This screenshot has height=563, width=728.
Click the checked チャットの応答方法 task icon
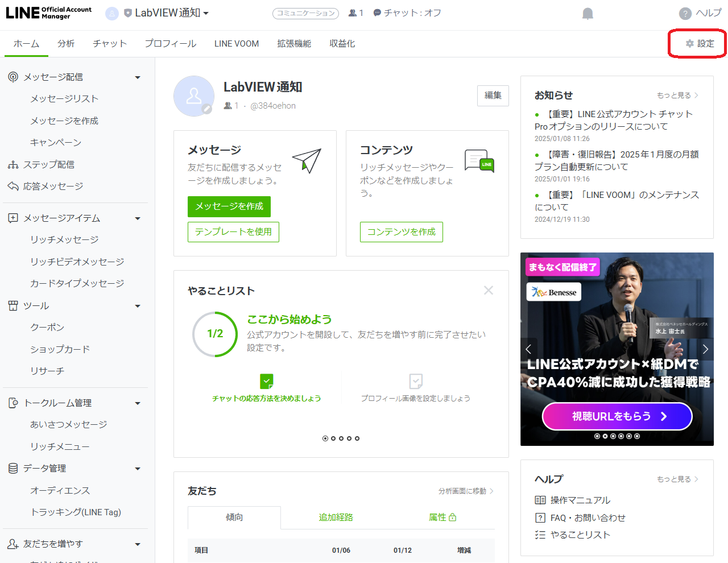266,381
